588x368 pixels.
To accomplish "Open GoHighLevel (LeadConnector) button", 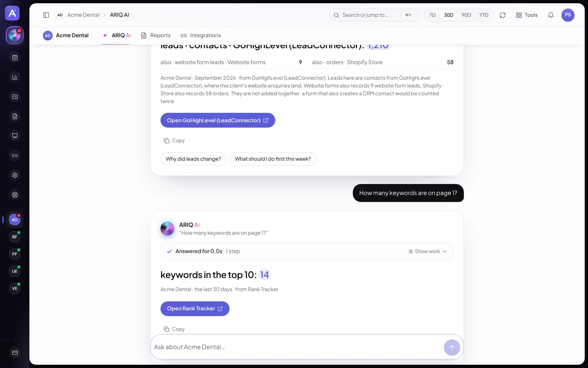I will tap(218, 120).
